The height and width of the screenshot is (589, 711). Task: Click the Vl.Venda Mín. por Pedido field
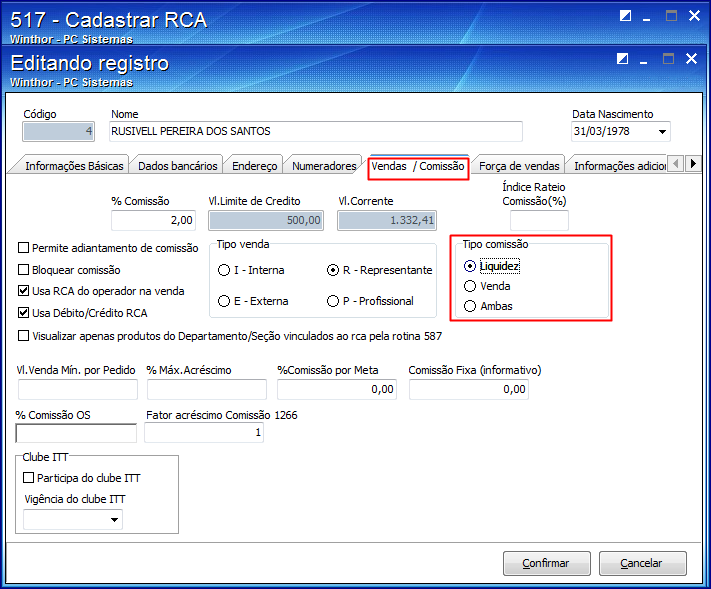pyautogui.click(x=78, y=389)
